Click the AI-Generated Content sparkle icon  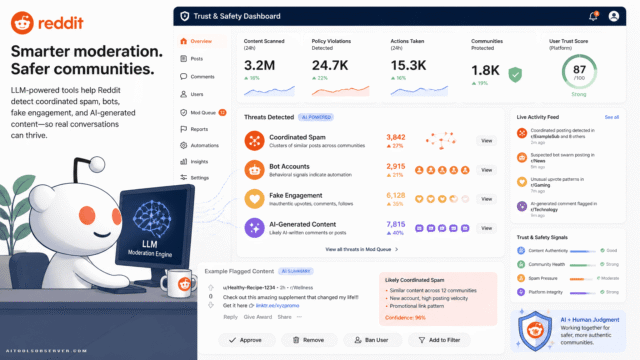(254, 228)
